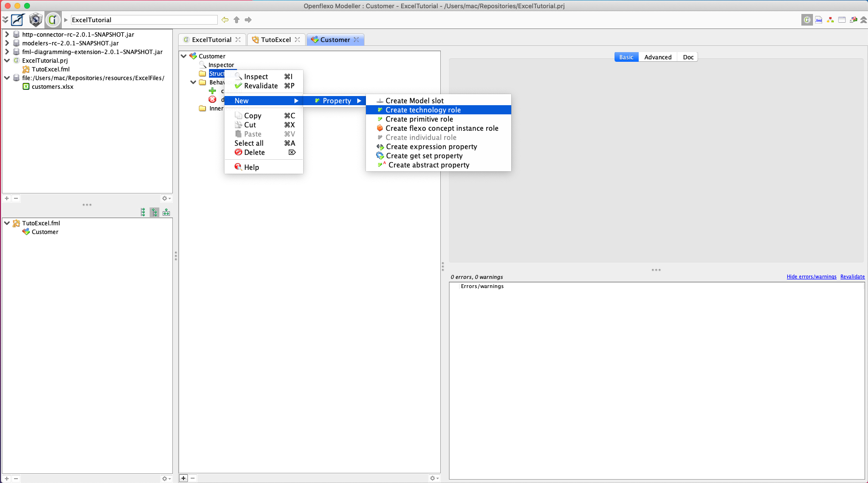Click Create technology role menu entry
The width and height of the screenshot is (868, 483).
[438, 110]
